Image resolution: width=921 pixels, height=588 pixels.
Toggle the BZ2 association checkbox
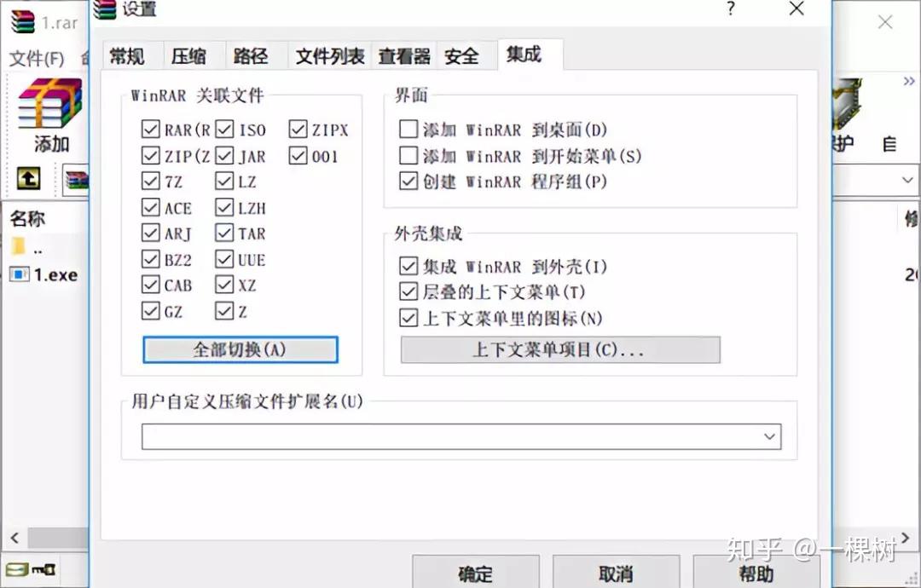click(150, 259)
